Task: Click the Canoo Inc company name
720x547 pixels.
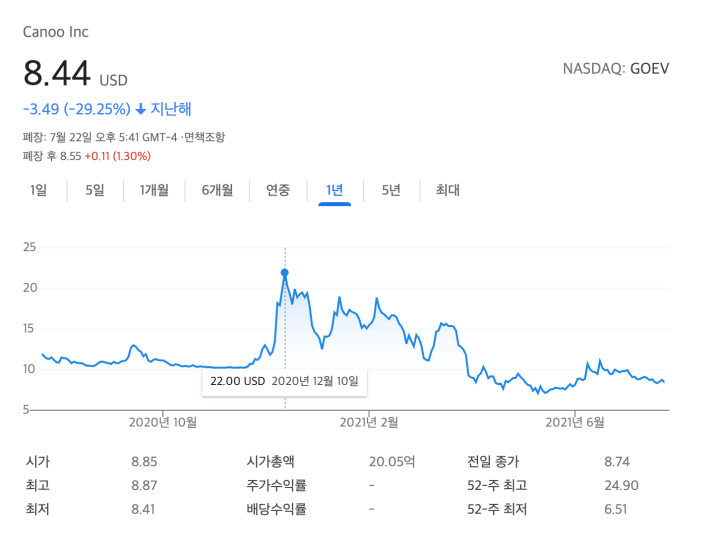Action: [56, 32]
